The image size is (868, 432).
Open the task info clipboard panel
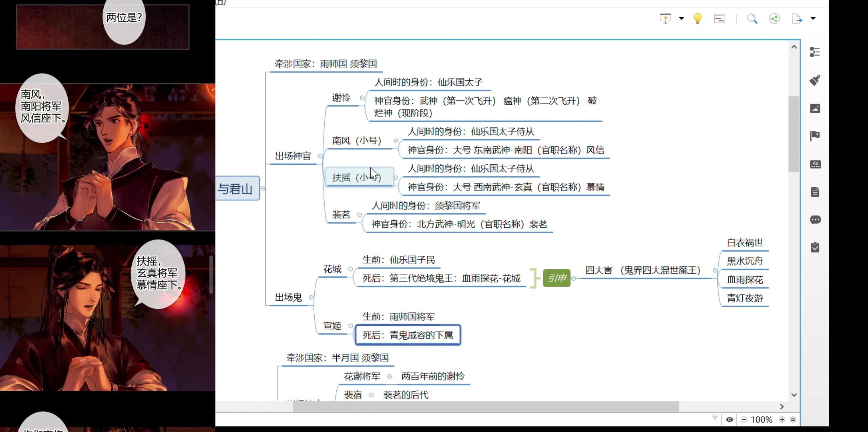pos(815,248)
